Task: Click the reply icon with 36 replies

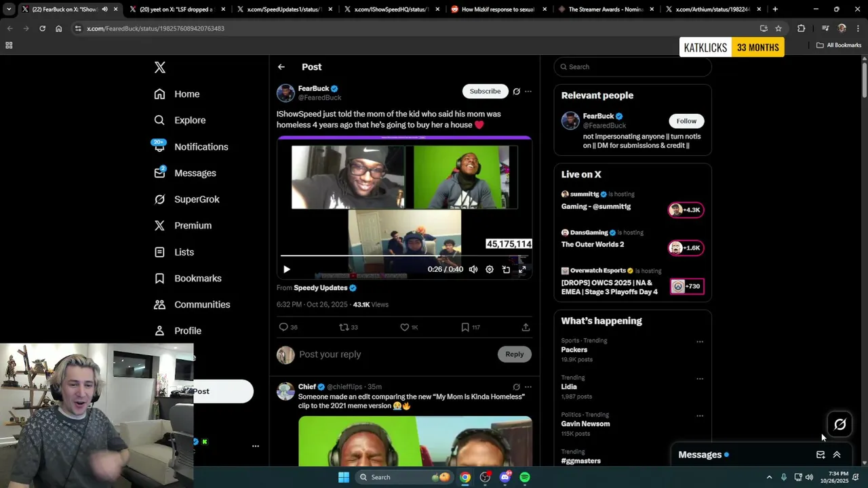Action: (288, 327)
